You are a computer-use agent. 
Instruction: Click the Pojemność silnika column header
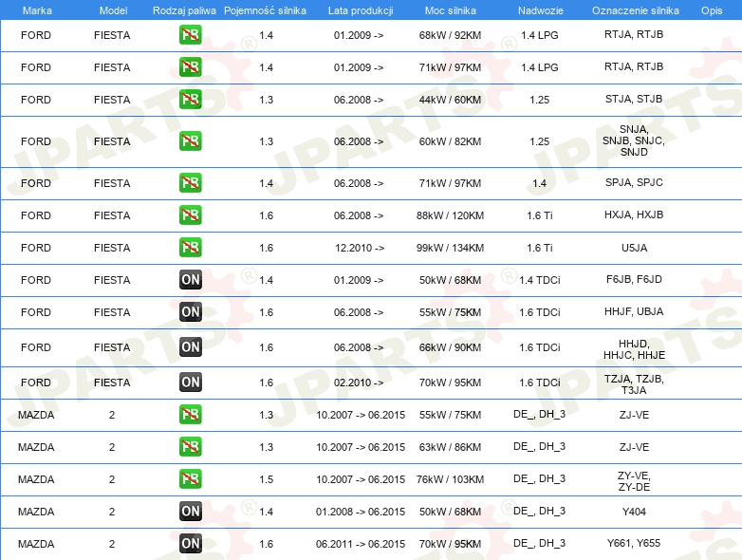pyautogui.click(x=265, y=10)
